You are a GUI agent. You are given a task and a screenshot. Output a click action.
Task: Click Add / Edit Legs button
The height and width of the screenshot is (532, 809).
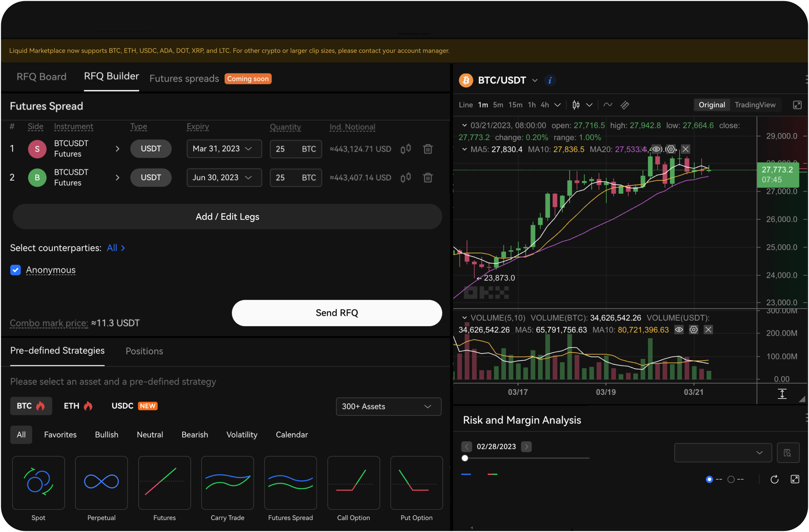pyautogui.click(x=227, y=217)
